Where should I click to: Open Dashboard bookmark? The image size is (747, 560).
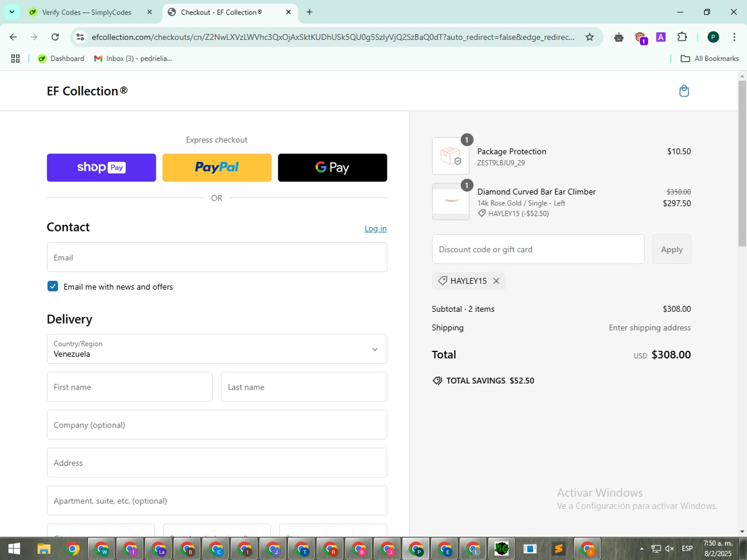coord(61,58)
